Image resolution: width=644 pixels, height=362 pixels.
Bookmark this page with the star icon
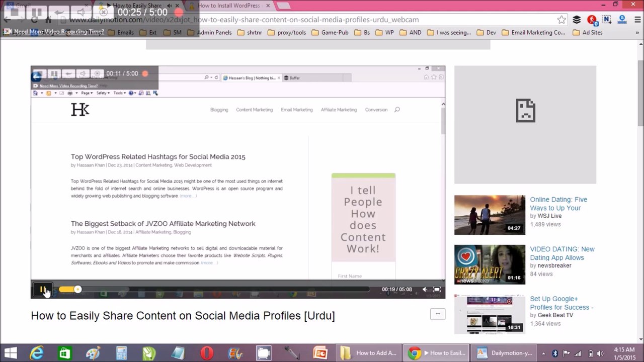coord(561,20)
